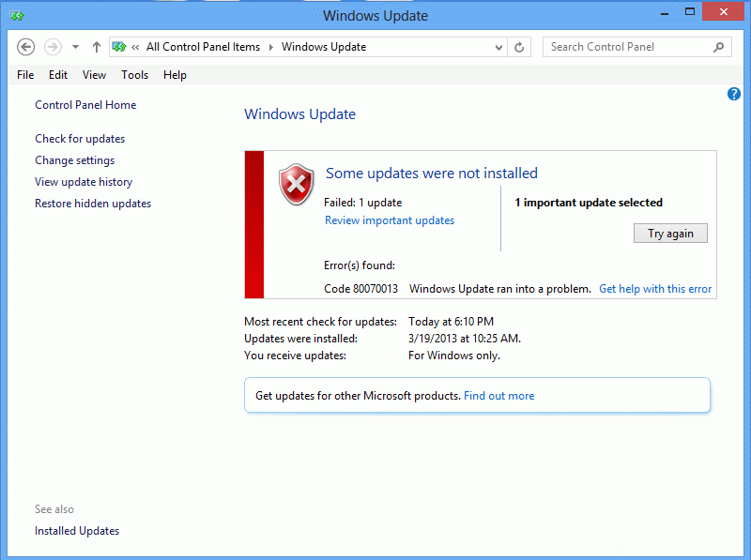Click 'Most recent check for updates:' label
The height and width of the screenshot is (560, 751).
[x=320, y=322]
